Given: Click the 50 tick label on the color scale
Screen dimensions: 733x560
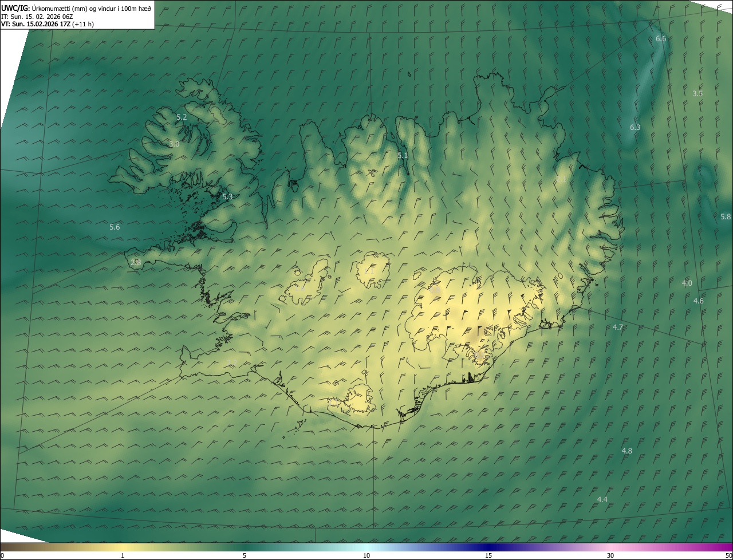Looking at the screenshot, I should point(728,555).
